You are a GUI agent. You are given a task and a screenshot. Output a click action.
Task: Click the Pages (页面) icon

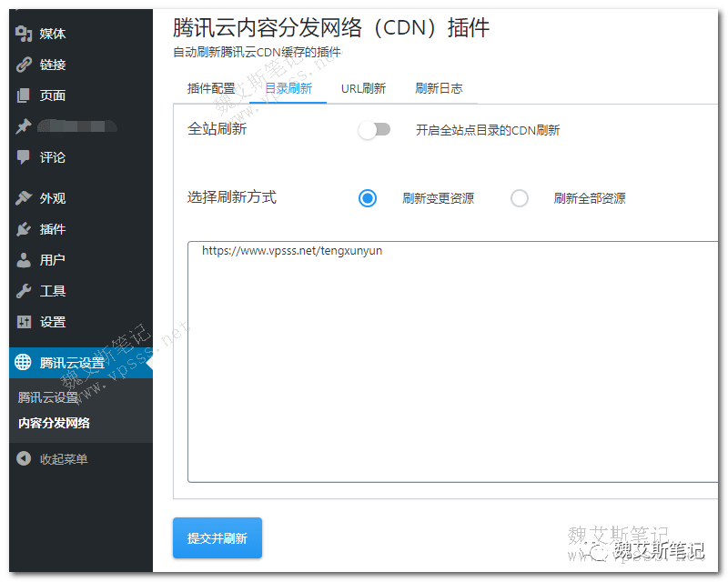pyautogui.click(x=24, y=95)
